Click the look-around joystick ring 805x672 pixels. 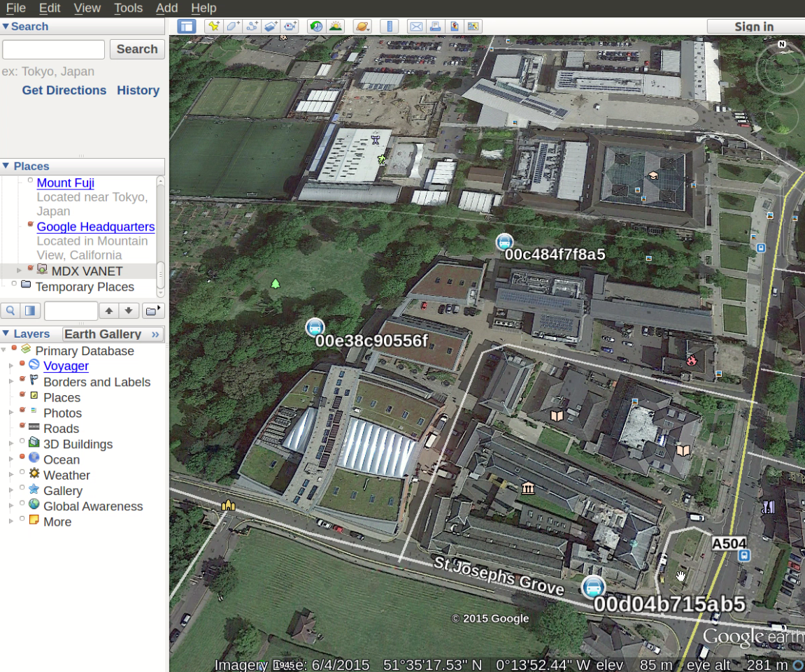coord(781,69)
